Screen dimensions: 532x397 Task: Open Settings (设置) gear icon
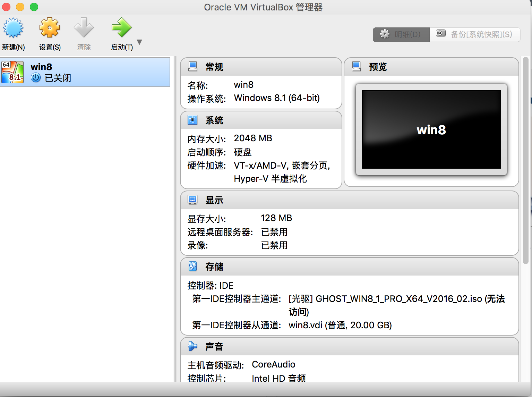tap(50, 28)
